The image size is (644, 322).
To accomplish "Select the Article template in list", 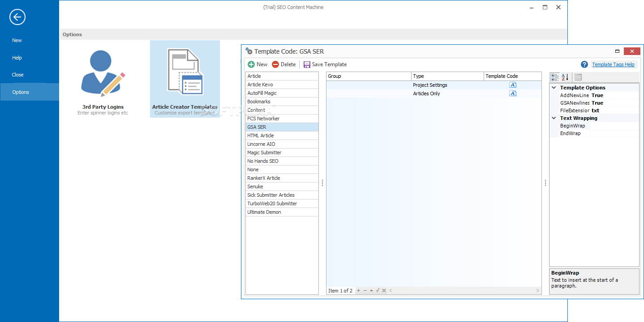I will pyautogui.click(x=282, y=76).
